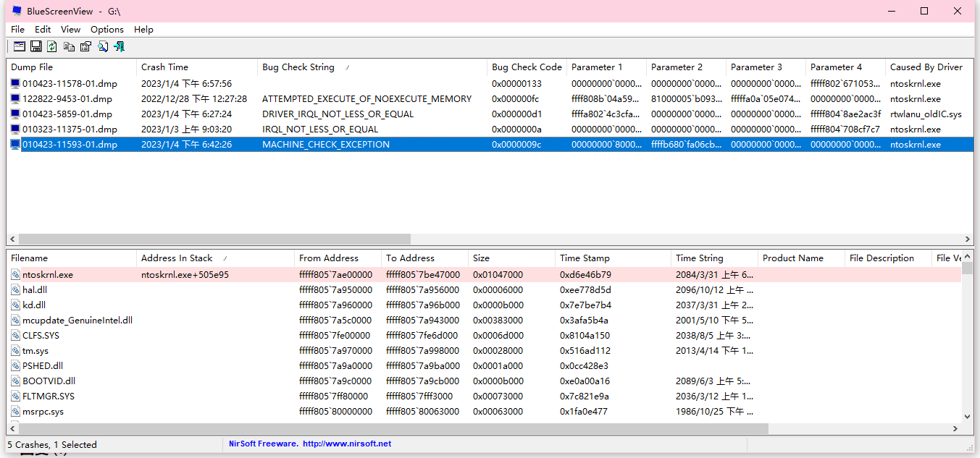Open the View menu
The height and width of the screenshot is (458, 980).
pos(70,29)
